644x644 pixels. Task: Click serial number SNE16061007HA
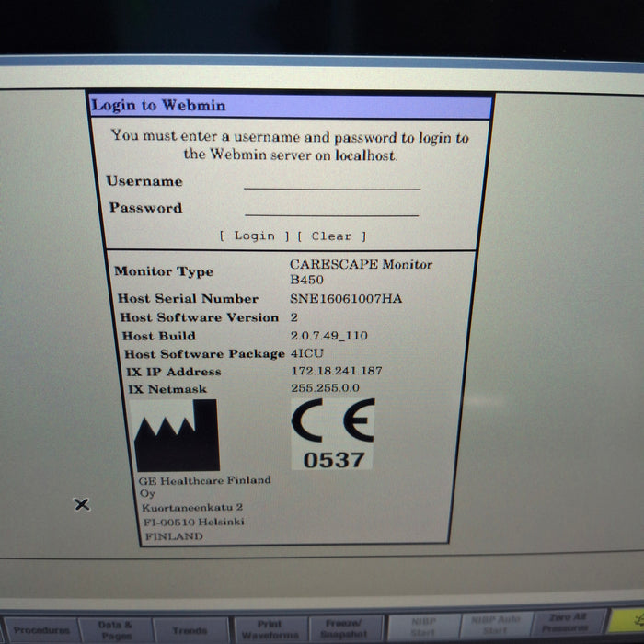346,299
